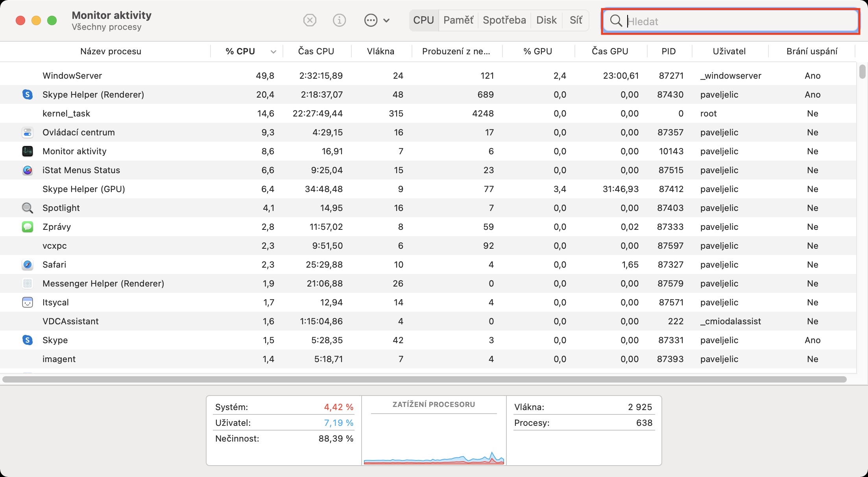Sort processes by PID column header

coord(668,51)
